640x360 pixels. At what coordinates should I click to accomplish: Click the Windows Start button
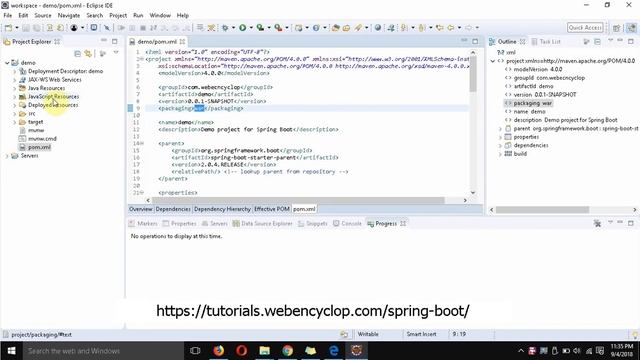[11, 351]
